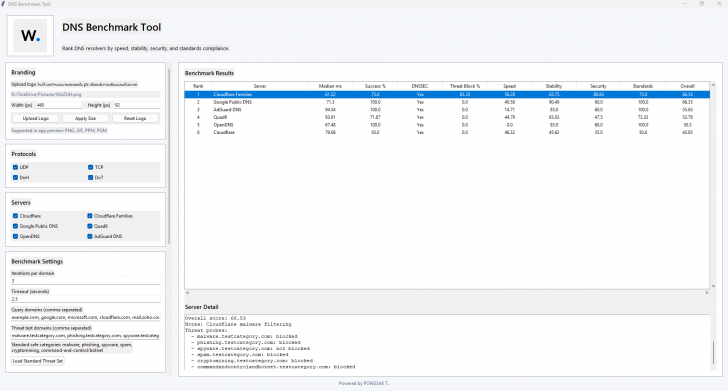The width and height of the screenshot is (728, 391).
Task: Sort results by Median ms column header
Action: coord(330,86)
